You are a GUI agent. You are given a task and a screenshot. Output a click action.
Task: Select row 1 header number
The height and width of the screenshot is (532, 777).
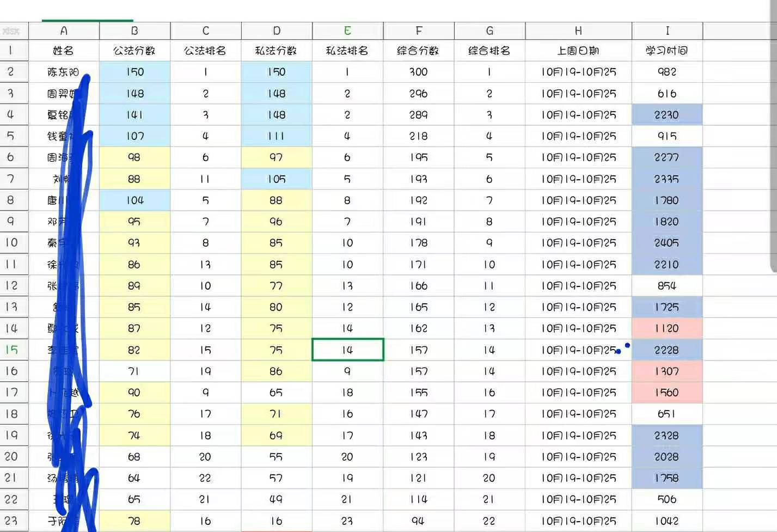(x=14, y=51)
